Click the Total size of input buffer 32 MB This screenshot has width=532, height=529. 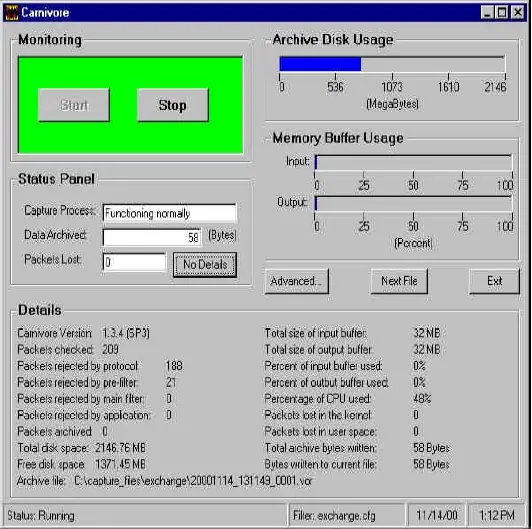[x=426, y=333]
